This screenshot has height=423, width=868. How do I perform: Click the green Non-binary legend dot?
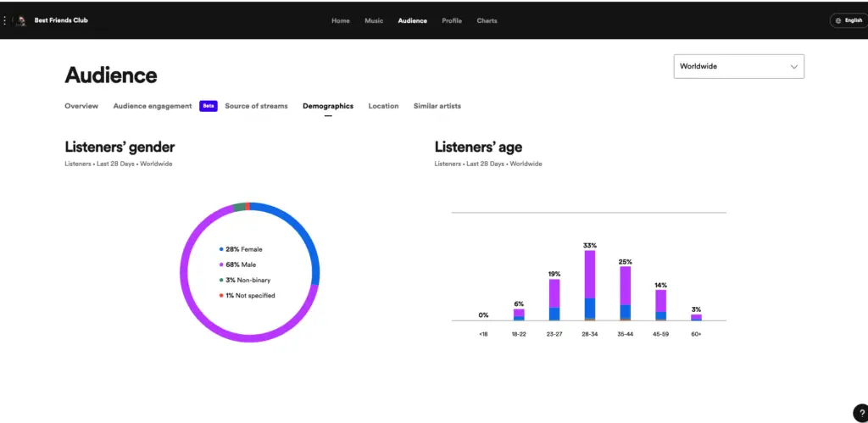[x=221, y=280]
